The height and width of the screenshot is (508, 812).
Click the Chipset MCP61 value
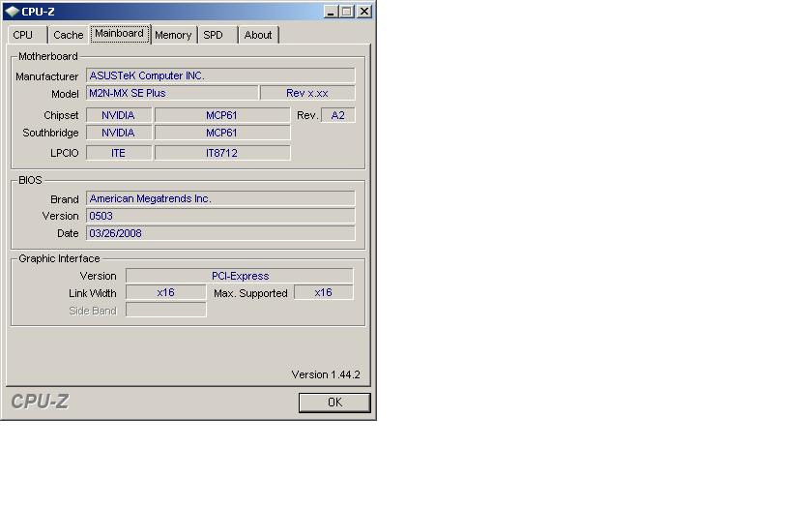pyautogui.click(x=222, y=115)
